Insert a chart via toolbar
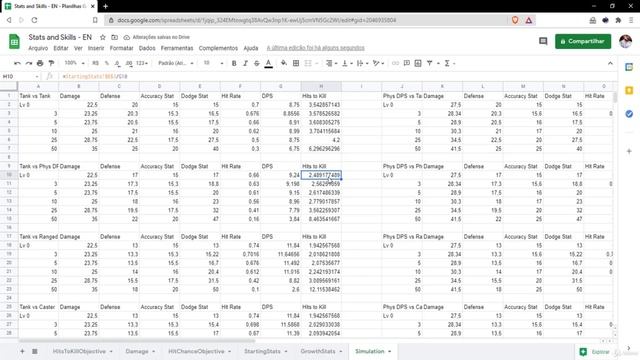The height and width of the screenshot is (360, 640). (x=418, y=63)
